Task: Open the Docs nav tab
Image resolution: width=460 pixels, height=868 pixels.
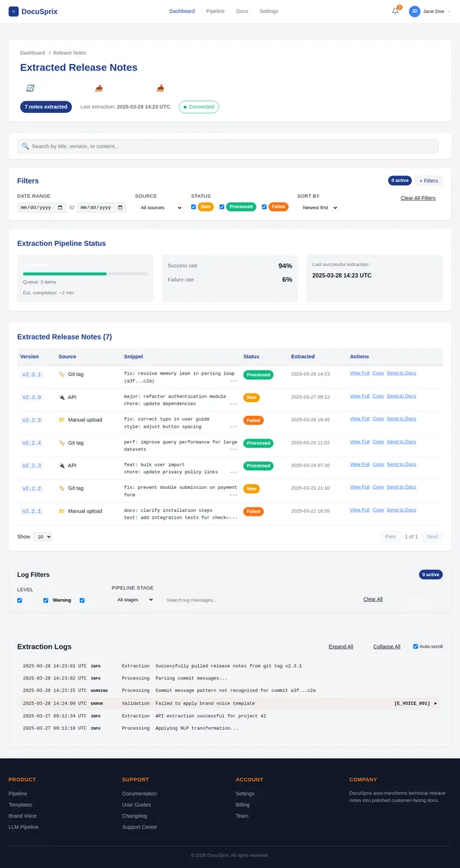Action: point(242,12)
